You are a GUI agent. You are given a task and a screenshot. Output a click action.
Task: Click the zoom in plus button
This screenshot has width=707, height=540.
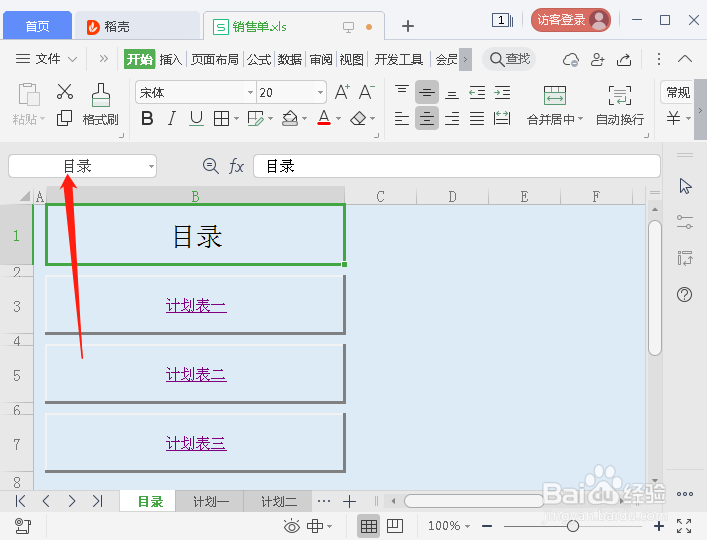coord(659,526)
